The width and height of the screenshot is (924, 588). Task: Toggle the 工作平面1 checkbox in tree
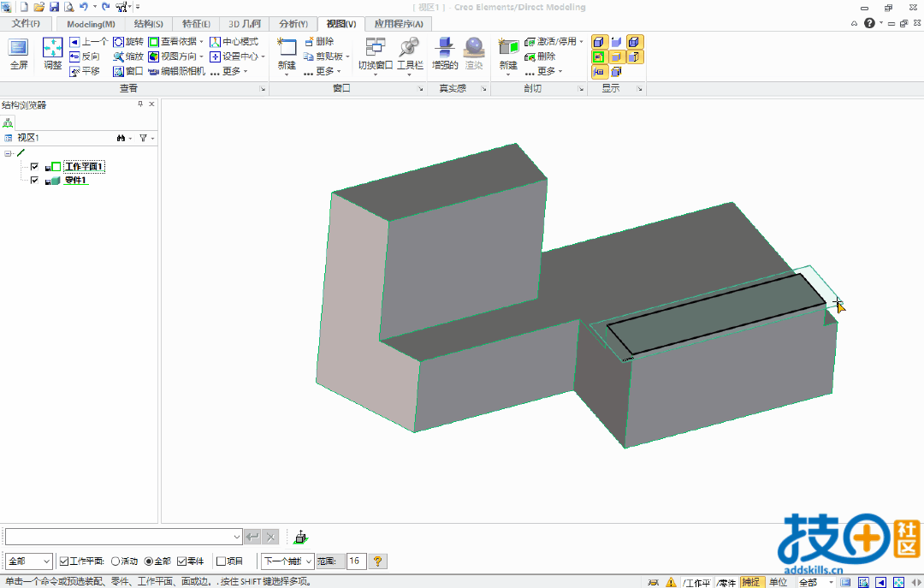pos(34,167)
